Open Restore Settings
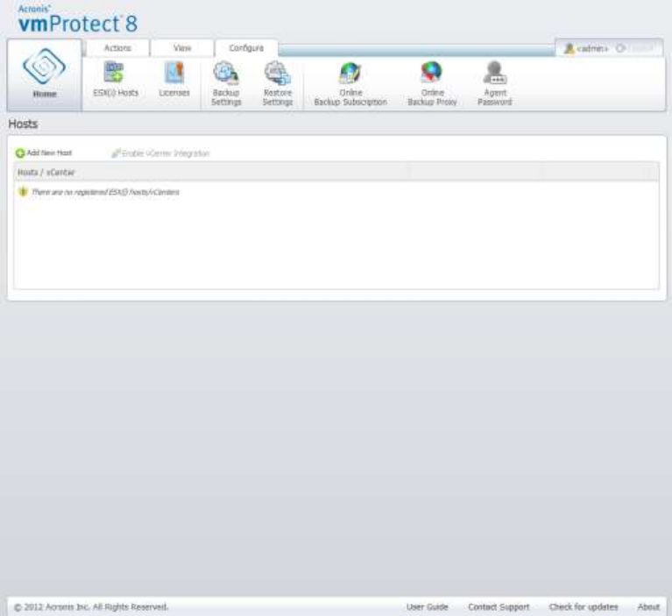 pyautogui.click(x=277, y=84)
